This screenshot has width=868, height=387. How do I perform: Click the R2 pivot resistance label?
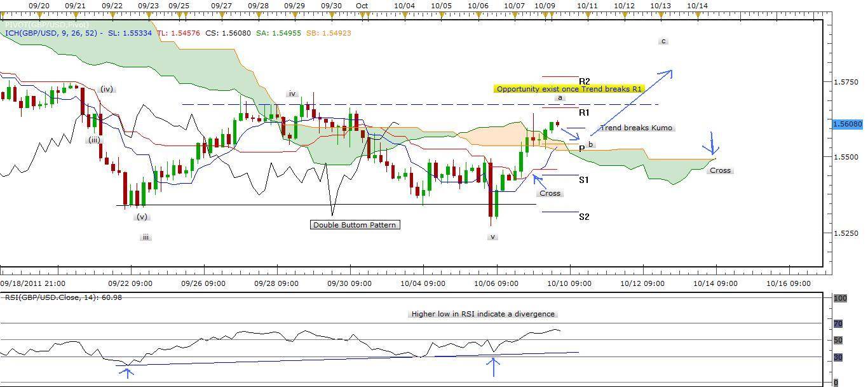tap(585, 81)
